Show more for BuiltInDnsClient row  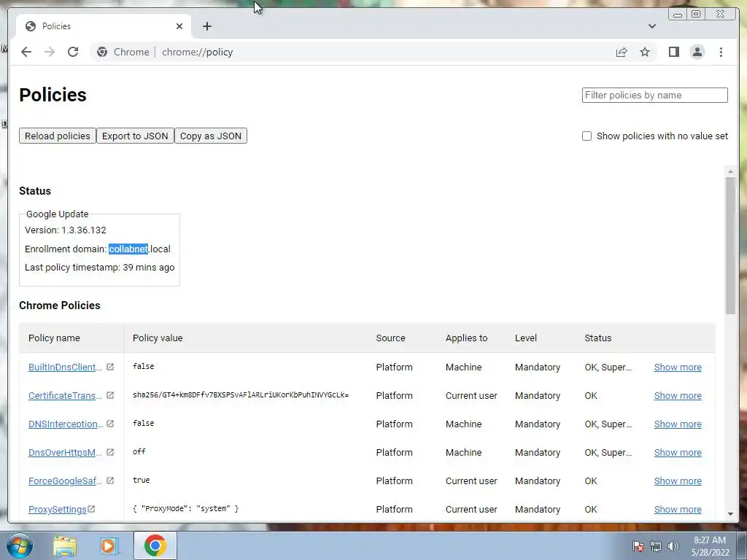tap(678, 367)
